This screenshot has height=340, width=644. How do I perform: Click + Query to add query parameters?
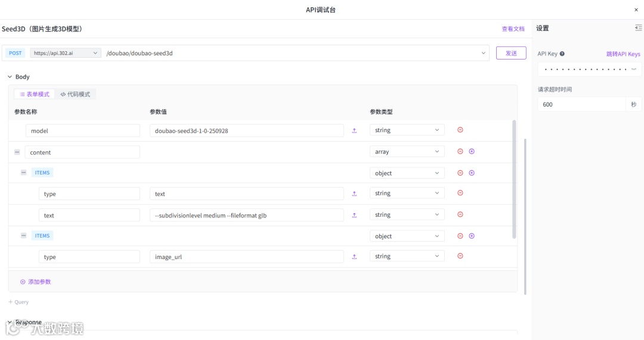(18, 302)
